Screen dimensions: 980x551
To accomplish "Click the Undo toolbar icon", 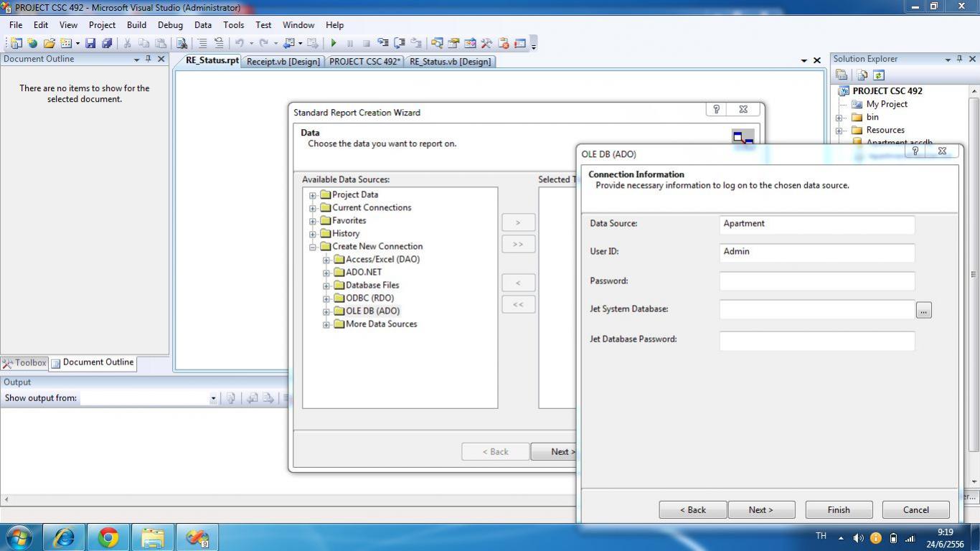I will tap(240, 43).
